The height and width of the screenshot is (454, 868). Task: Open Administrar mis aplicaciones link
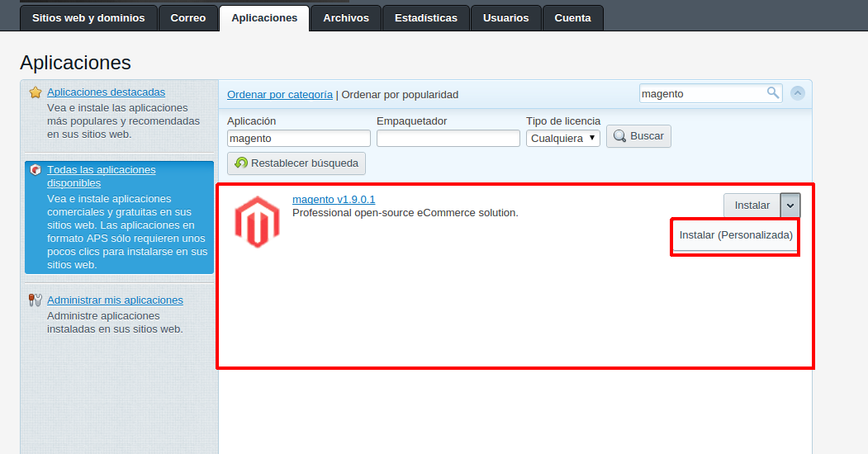pyautogui.click(x=115, y=300)
